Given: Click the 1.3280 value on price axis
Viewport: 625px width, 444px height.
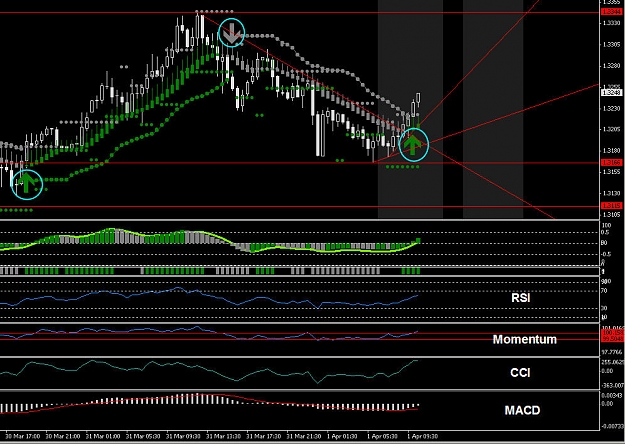Looking at the screenshot, I should tap(612, 66).
